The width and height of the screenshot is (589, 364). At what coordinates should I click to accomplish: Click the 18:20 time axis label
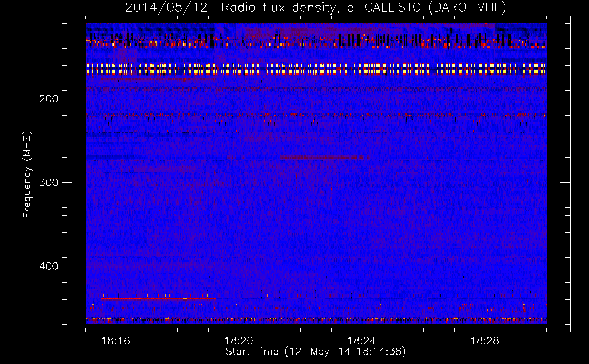[238, 341]
